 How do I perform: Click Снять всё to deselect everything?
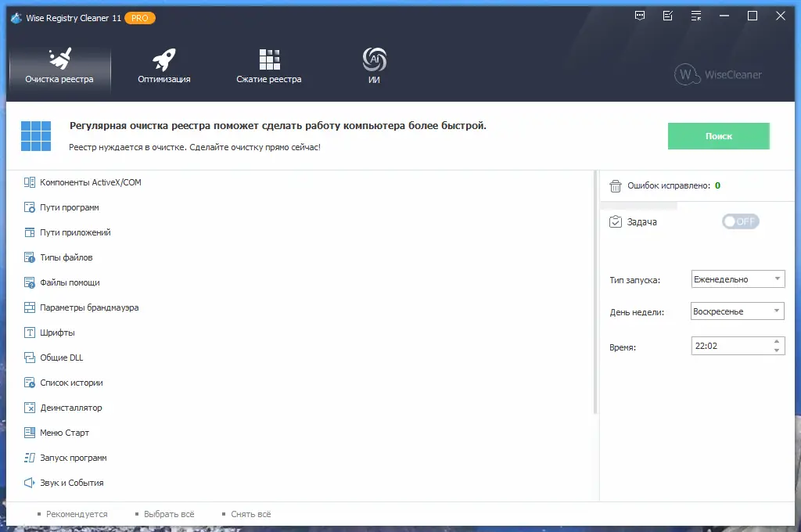[x=251, y=514]
